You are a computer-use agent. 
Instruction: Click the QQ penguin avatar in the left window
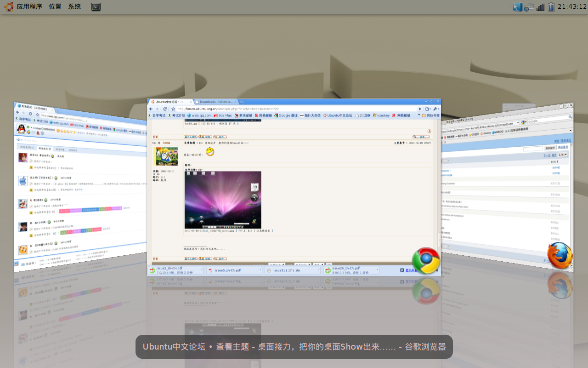[x=21, y=129]
